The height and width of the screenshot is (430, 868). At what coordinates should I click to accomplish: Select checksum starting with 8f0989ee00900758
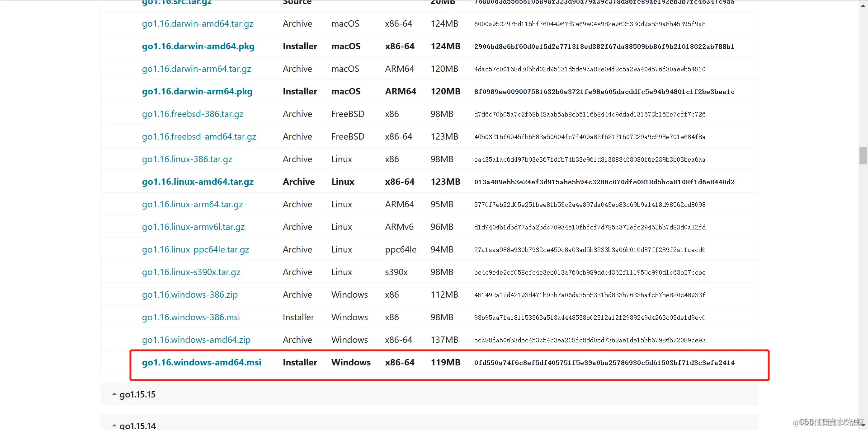pyautogui.click(x=604, y=92)
